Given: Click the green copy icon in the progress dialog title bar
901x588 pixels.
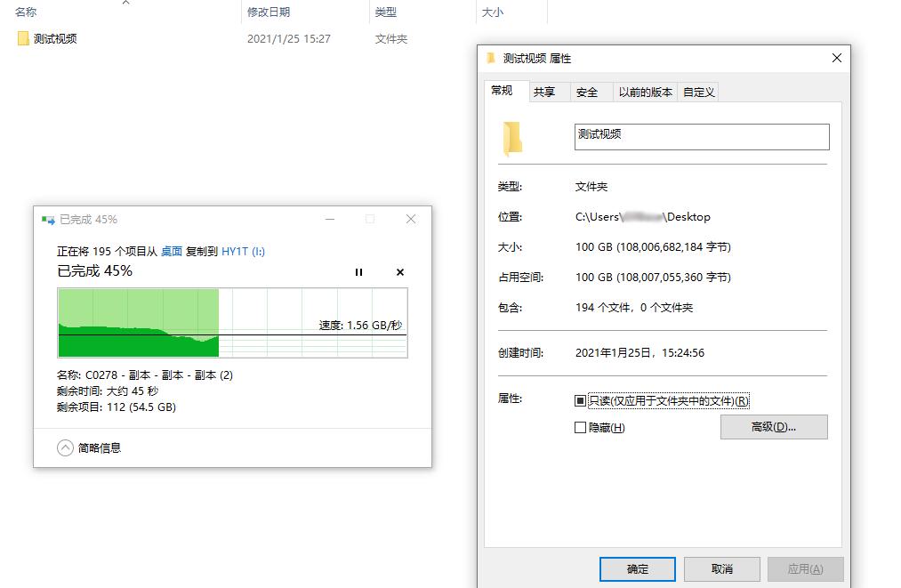Looking at the screenshot, I should tap(47, 219).
